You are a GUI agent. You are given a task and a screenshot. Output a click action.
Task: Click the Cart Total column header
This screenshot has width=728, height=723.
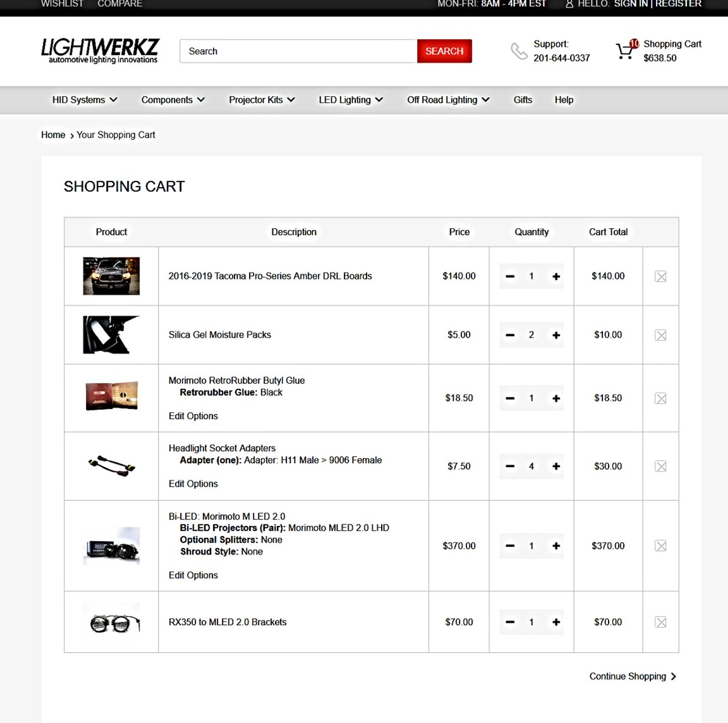(608, 232)
